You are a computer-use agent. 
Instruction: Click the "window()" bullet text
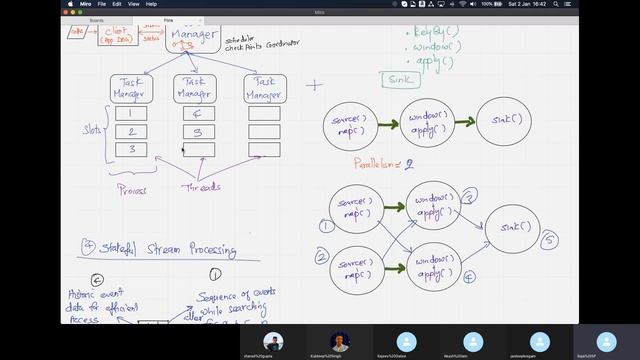[437, 46]
